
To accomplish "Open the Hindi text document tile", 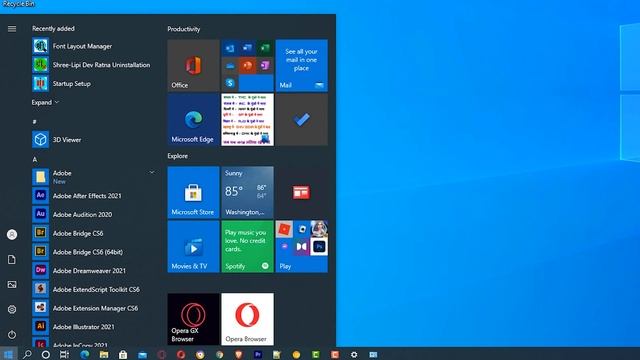I will pyautogui.click(x=247, y=120).
